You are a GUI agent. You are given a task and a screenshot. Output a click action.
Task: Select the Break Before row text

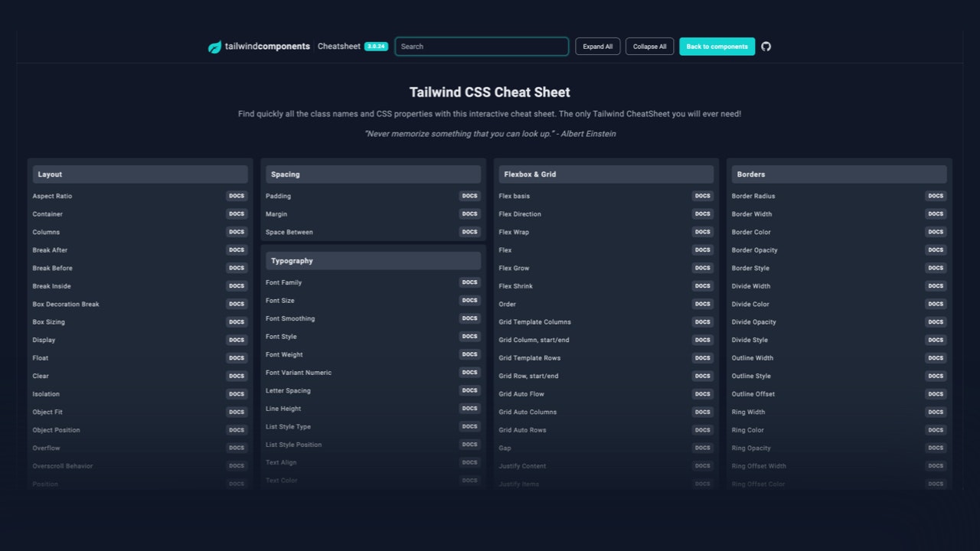(52, 269)
